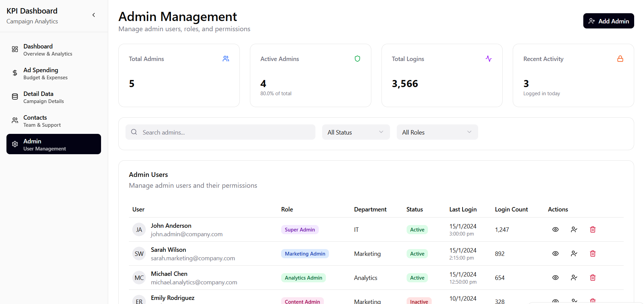Focus the Search admins field
This screenshot has width=644, height=304.
(220, 132)
